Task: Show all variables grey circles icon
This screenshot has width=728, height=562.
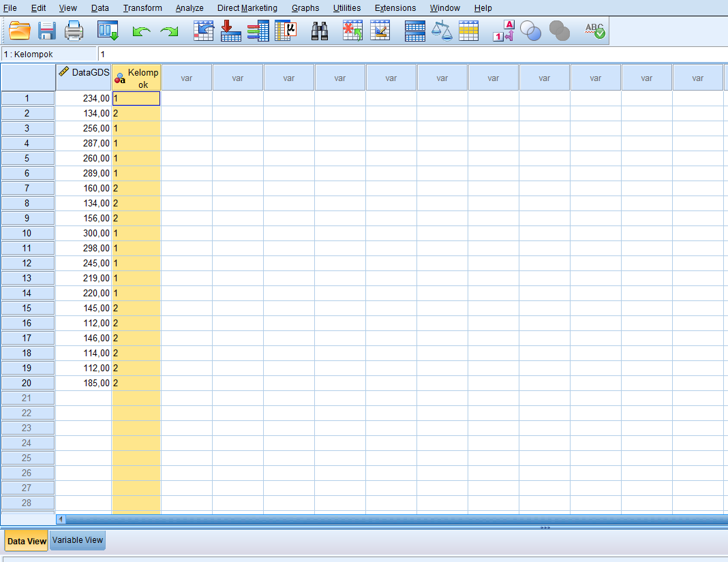Action: [560, 31]
